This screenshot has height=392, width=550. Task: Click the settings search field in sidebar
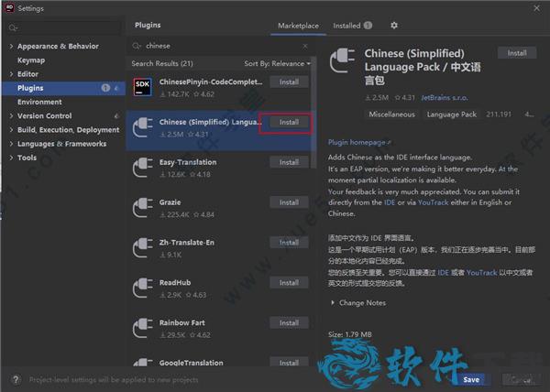pos(64,28)
